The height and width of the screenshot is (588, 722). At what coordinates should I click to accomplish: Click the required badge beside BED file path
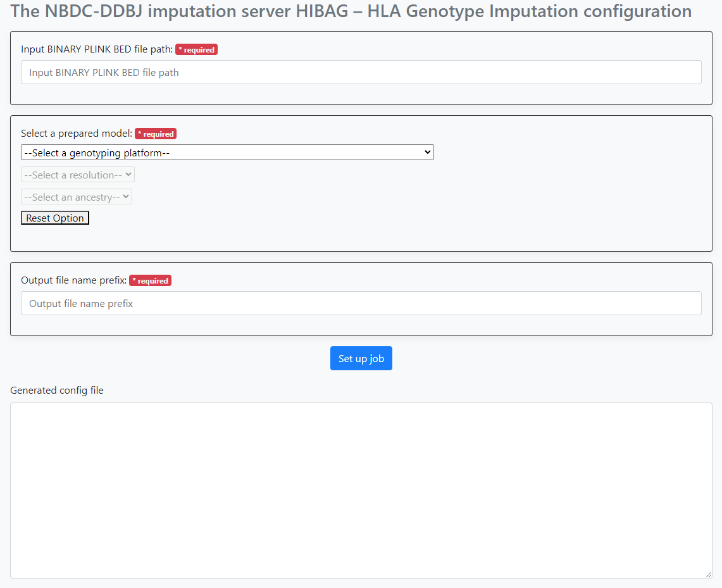(x=197, y=50)
